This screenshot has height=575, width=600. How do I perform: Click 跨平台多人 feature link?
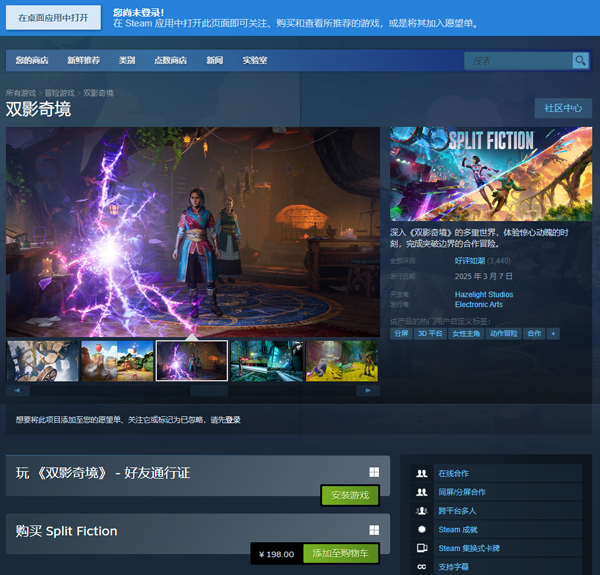[x=457, y=511]
